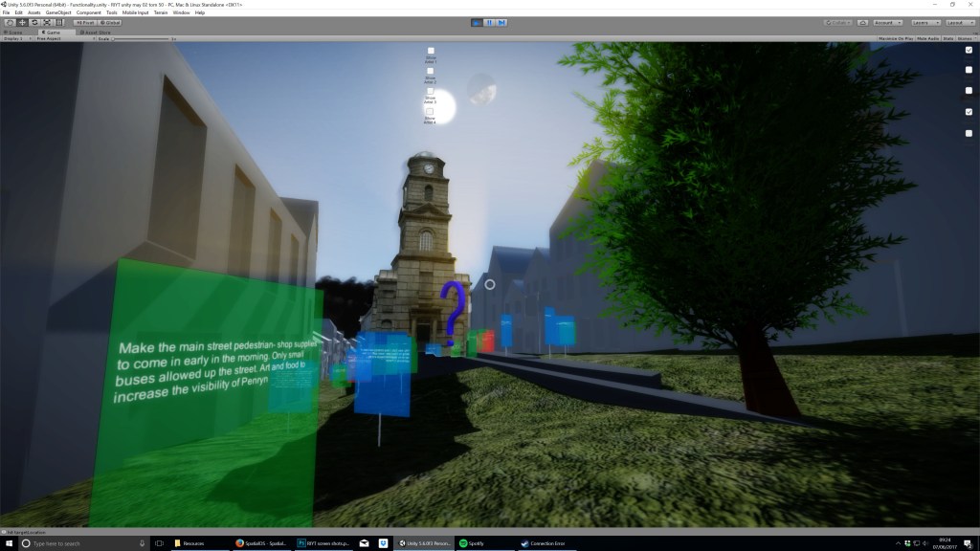Select the Move tool
Image resolution: width=980 pixels, height=551 pixels.
coord(22,21)
